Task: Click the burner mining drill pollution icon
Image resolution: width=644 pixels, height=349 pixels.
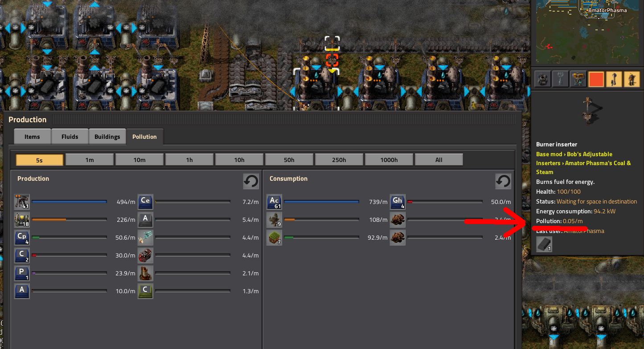Action: tap(22, 202)
